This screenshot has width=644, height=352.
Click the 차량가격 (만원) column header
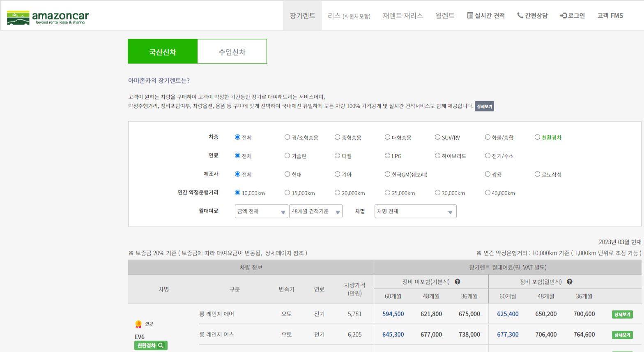click(354, 289)
